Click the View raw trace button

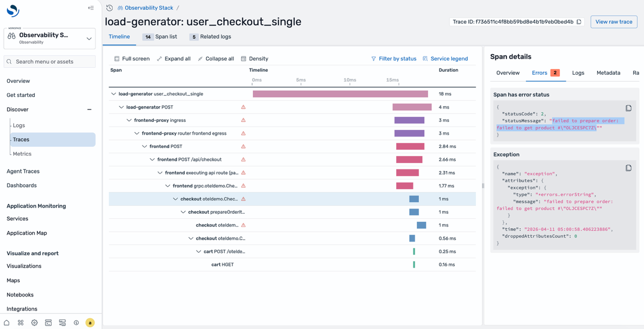[x=613, y=21]
